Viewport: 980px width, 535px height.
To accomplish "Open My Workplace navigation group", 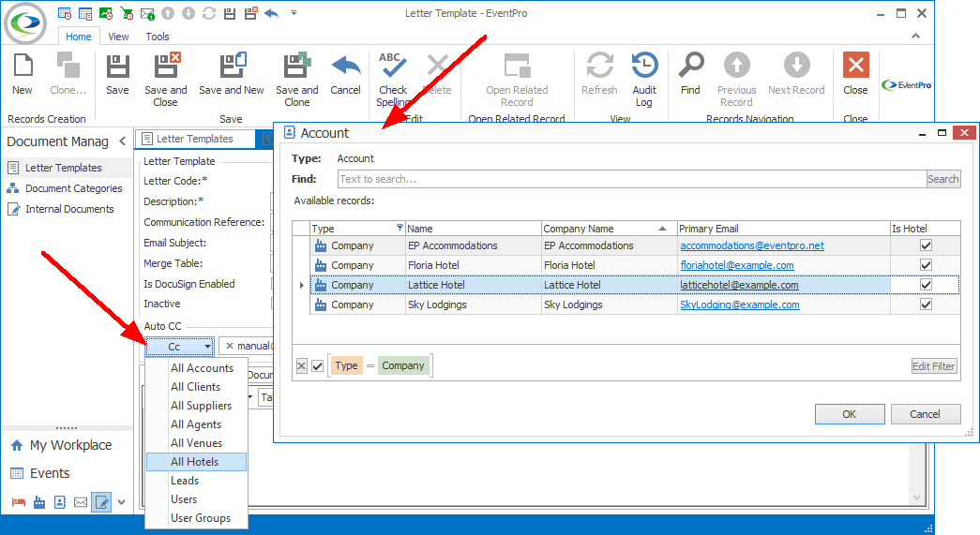I will click(x=70, y=445).
